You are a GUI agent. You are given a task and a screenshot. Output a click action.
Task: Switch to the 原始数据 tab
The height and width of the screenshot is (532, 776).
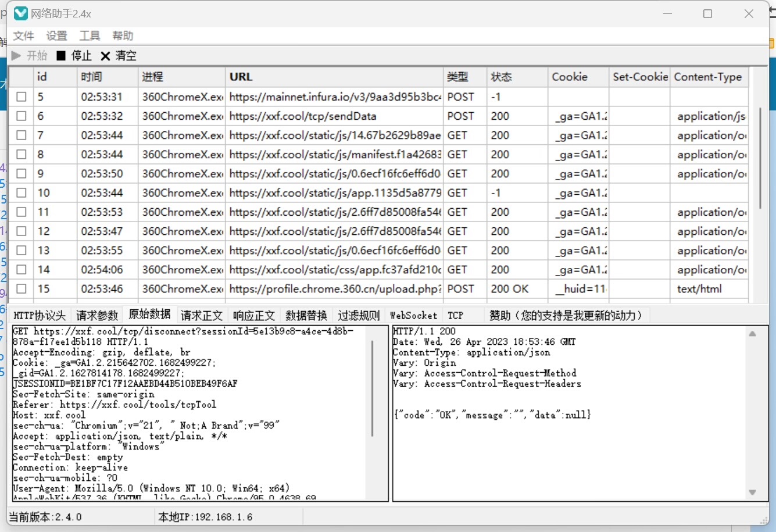(x=149, y=315)
